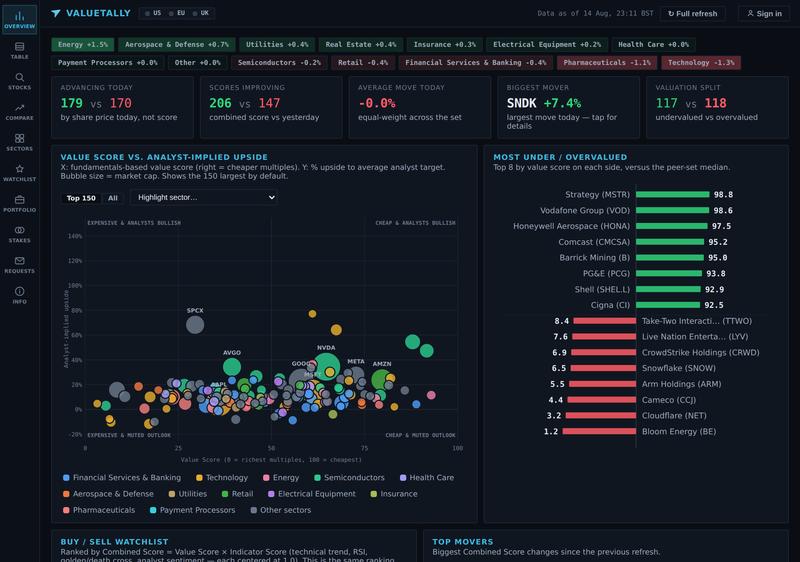800x562 pixels.
Task: Select the Semiconductors -0.2% chip
Action: [x=279, y=63]
